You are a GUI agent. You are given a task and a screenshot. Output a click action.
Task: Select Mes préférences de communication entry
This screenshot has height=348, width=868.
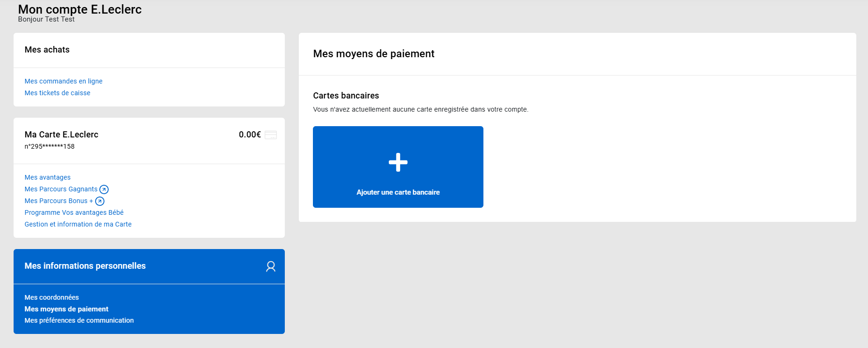79,320
